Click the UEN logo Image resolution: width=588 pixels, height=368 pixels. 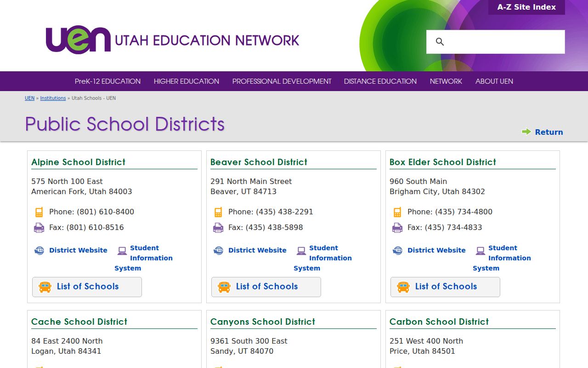pyautogui.click(x=78, y=40)
